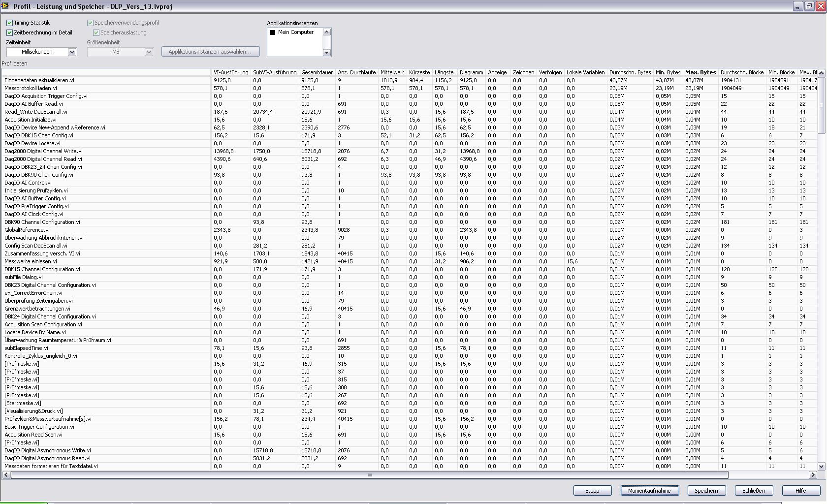This screenshot has height=504, width=827.
Task: Click the Momentaufnahme button
Action: [x=649, y=491]
